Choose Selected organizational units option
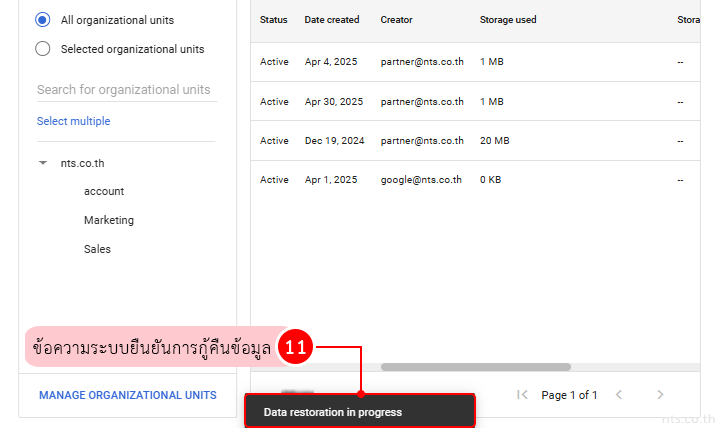 coord(42,49)
